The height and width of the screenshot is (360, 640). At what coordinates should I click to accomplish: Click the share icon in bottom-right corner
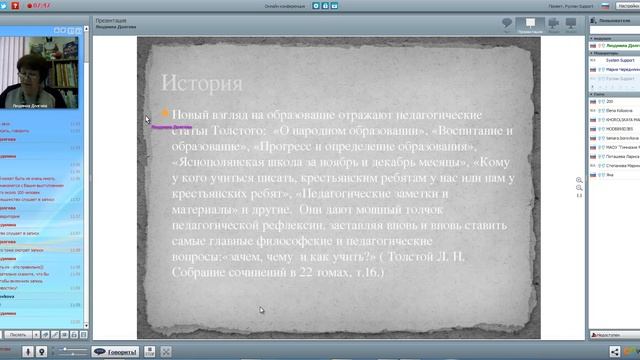click(x=615, y=351)
